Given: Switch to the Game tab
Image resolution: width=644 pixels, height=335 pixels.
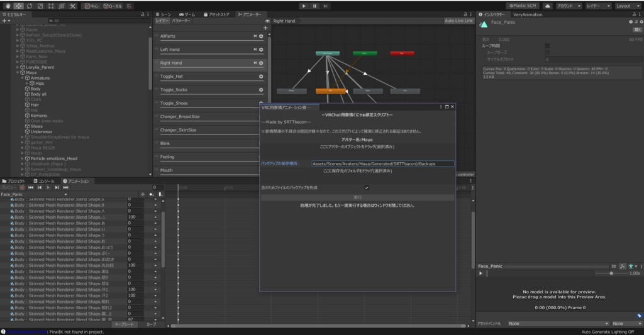Looking at the screenshot, I should click(x=187, y=14).
